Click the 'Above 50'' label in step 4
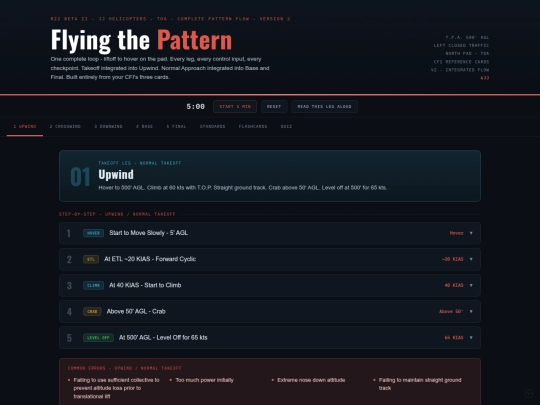 [451, 312]
